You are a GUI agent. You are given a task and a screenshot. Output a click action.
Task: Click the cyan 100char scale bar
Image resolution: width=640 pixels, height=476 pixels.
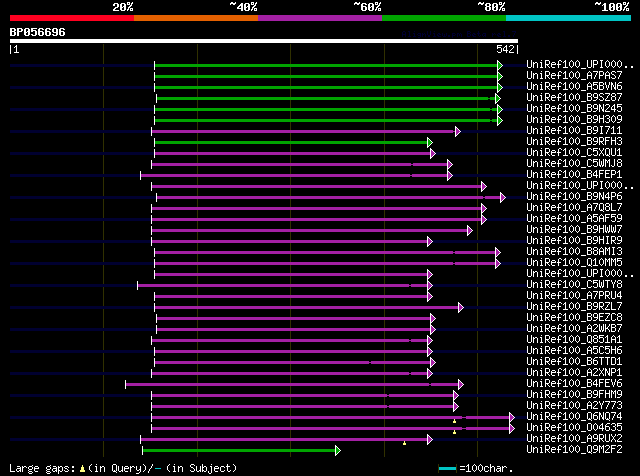[447, 468]
